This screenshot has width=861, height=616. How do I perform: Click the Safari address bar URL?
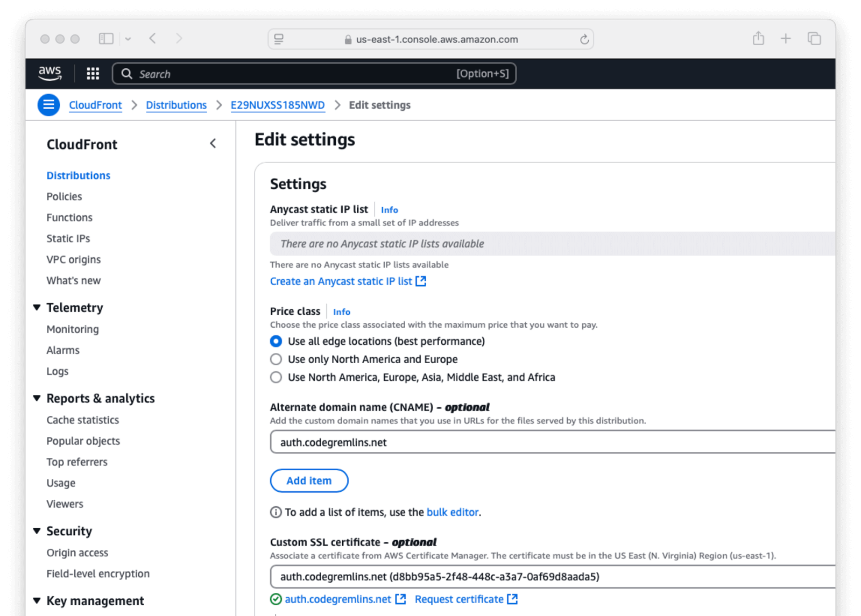click(437, 39)
